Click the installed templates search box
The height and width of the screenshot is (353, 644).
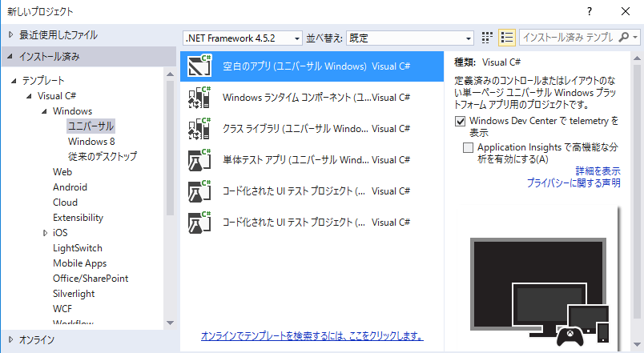[x=569, y=38]
